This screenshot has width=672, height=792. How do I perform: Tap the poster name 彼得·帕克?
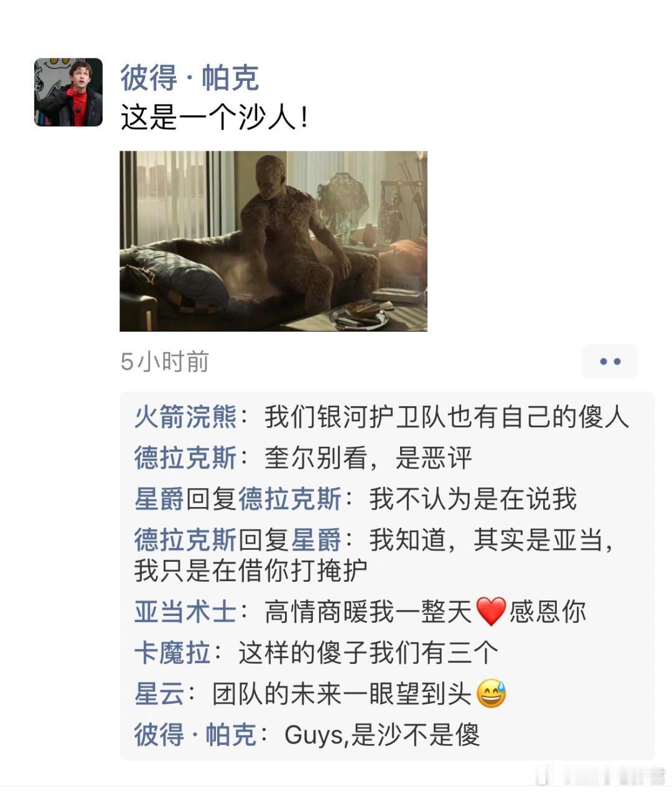pos(189,78)
